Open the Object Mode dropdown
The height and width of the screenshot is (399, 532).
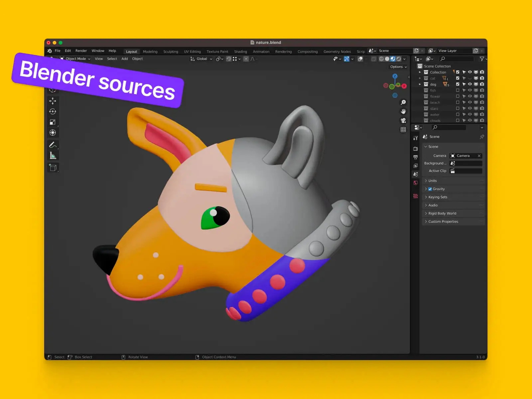75,59
